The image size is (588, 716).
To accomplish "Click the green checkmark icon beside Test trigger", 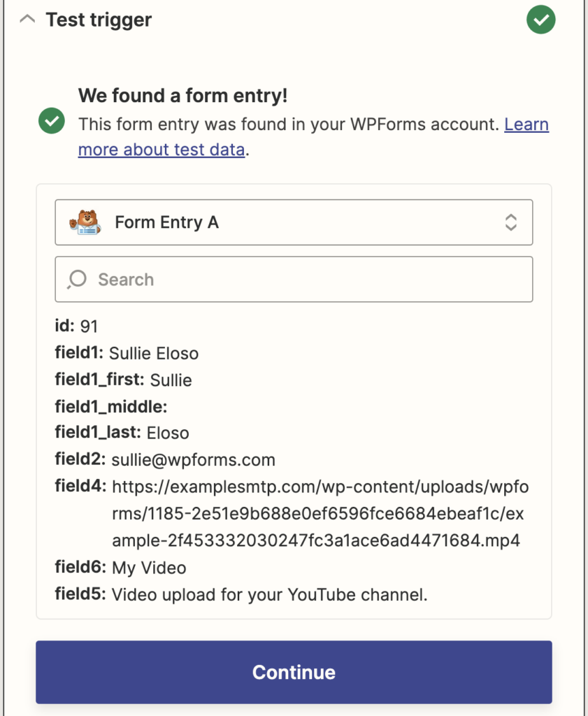I will (540, 20).
